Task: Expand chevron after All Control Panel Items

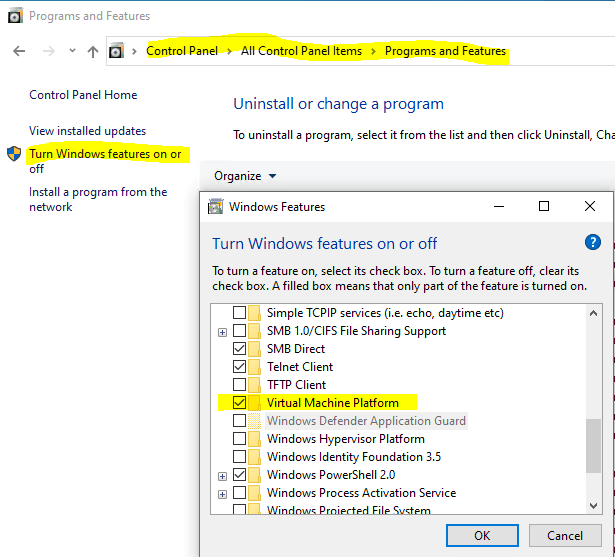Action: point(373,51)
